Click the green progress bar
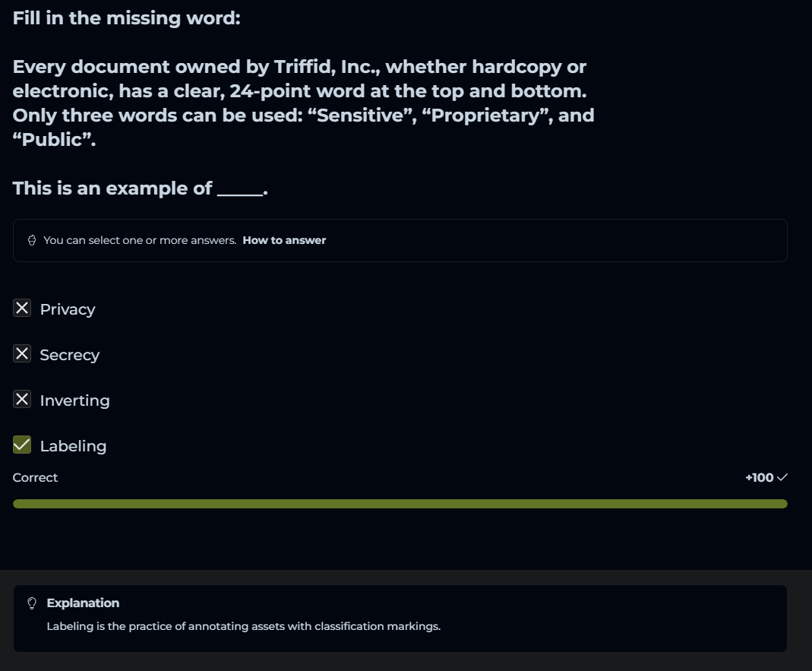The width and height of the screenshot is (812, 671). coord(400,504)
